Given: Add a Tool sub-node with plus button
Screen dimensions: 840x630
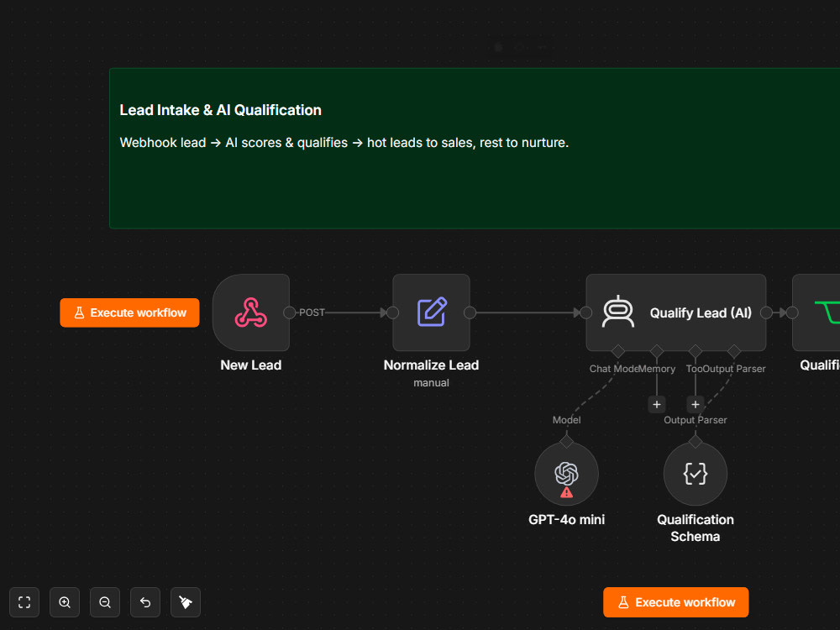Looking at the screenshot, I should coord(696,405).
